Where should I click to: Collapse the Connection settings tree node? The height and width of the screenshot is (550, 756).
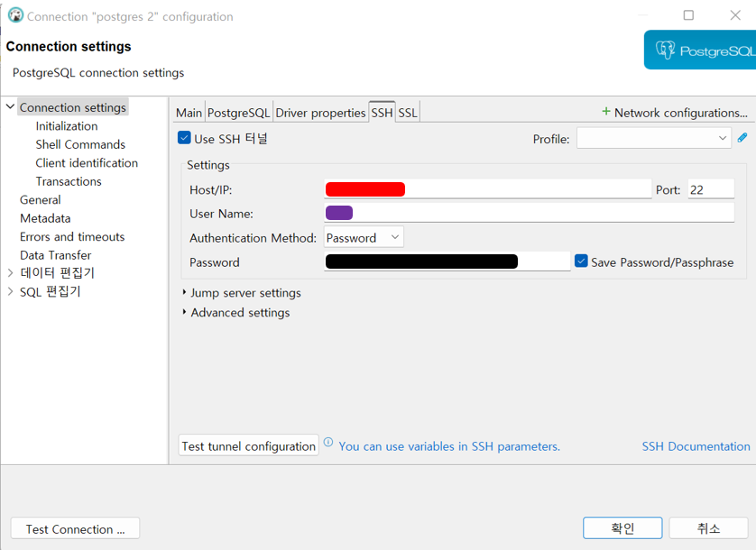[x=10, y=106]
